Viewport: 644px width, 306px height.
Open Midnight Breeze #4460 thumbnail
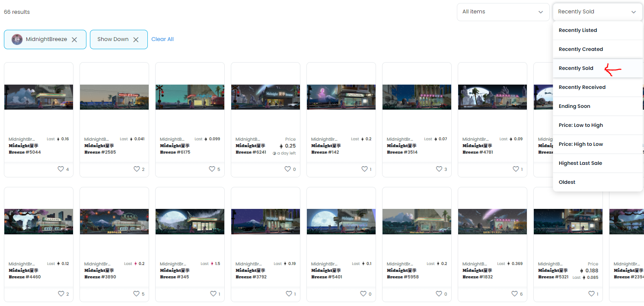pyautogui.click(x=38, y=222)
